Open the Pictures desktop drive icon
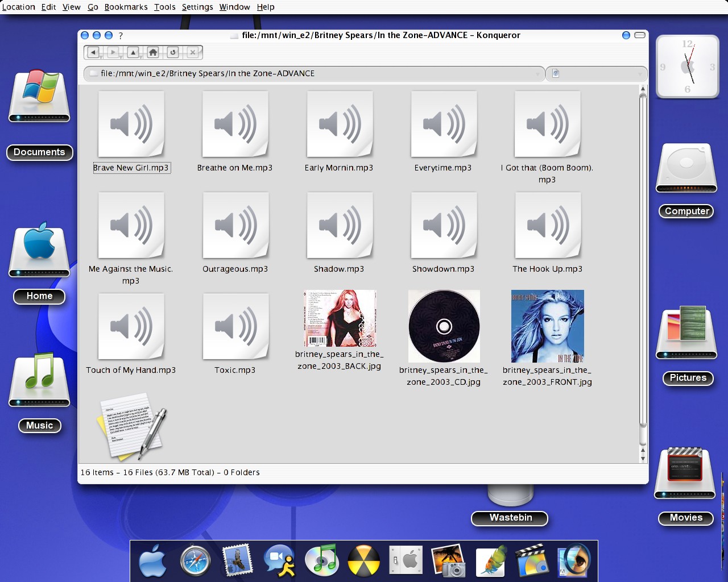 click(x=686, y=332)
